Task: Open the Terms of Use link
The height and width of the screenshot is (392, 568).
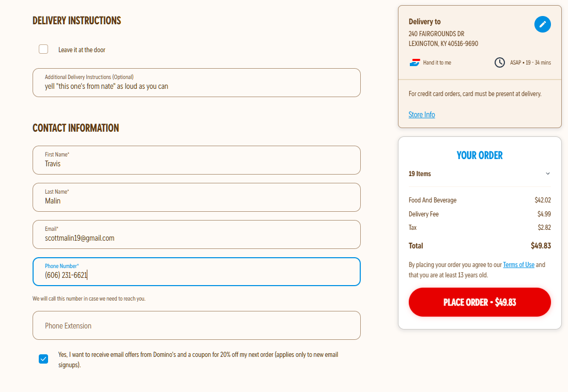Action: pos(518,265)
